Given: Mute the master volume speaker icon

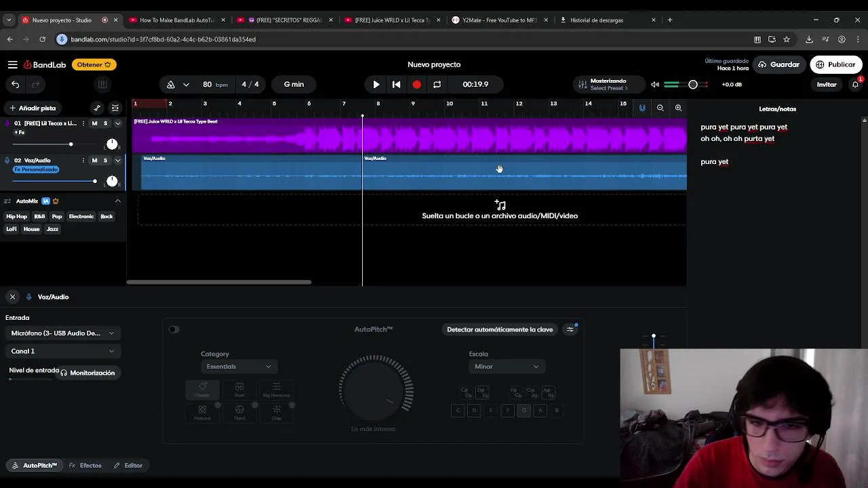Looking at the screenshot, I should [655, 85].
